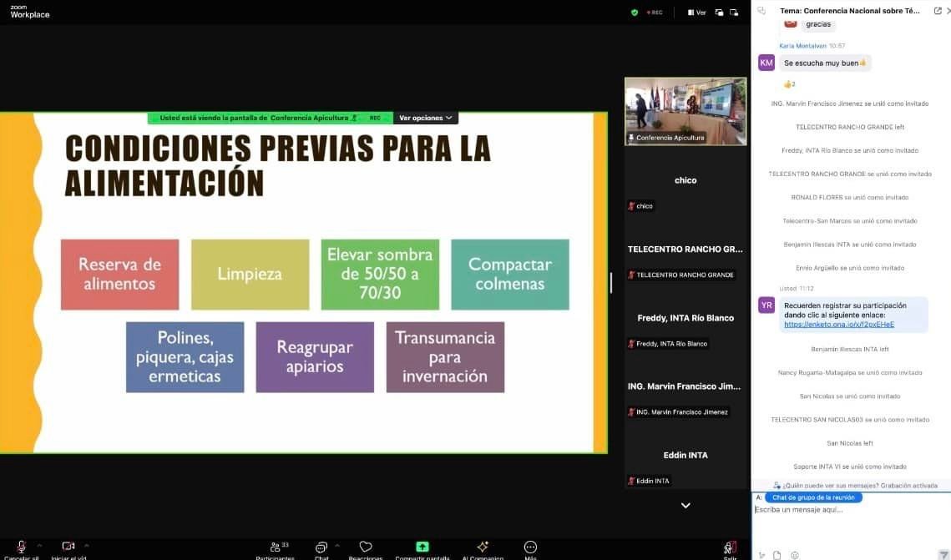Launch the AI Companion sparkle icon
Image resolution: width=951 pixels, height=560 pixels.
click(482, 547)
